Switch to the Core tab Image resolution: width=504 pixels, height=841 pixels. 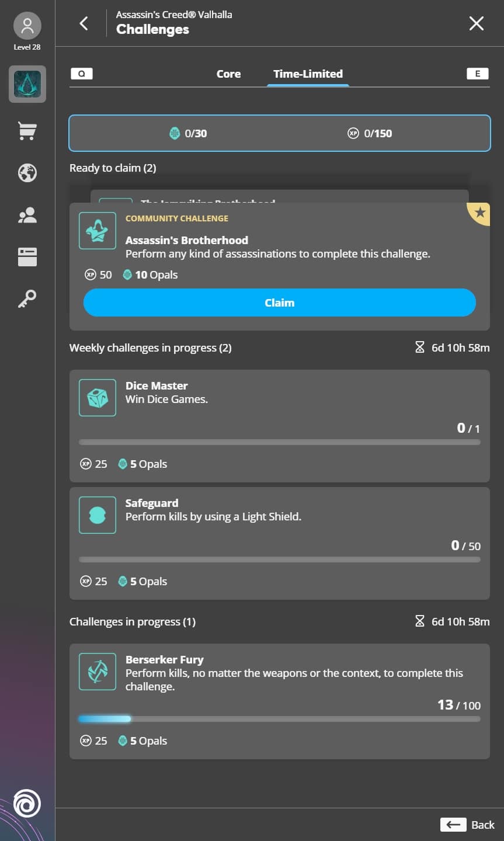228,74
